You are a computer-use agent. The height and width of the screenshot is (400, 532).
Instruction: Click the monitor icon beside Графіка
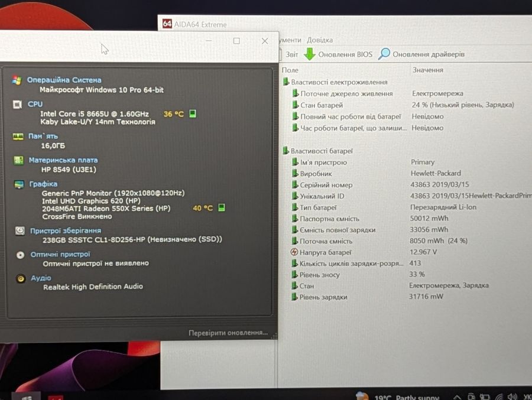pyautogui.click(x=20, y=184)
